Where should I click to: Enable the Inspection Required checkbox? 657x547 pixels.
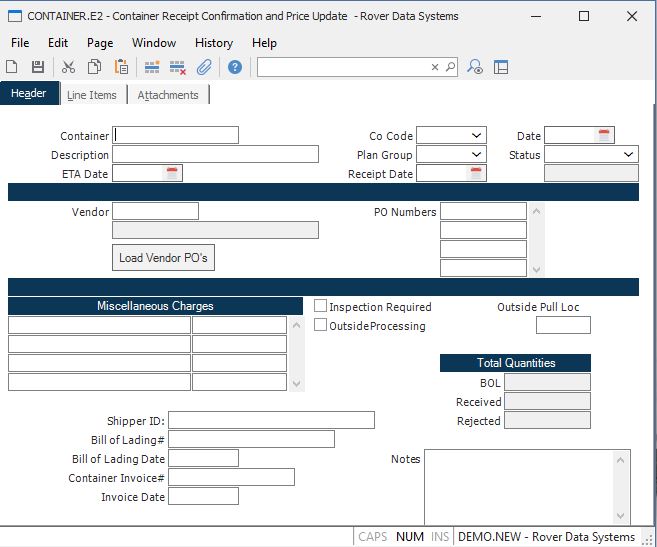(x=321, y=306)
